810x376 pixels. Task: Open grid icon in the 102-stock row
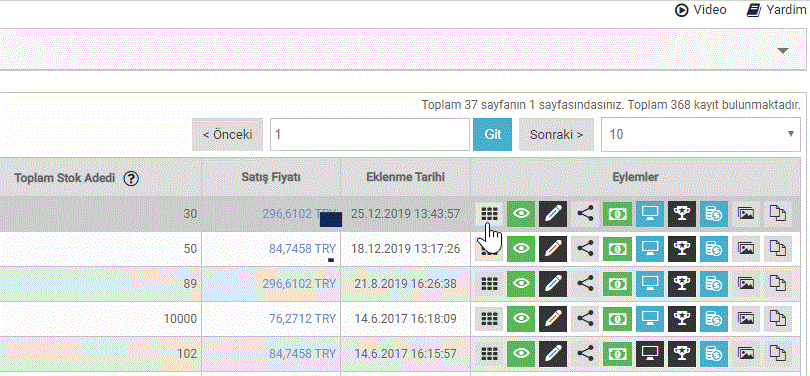[x=489, y=354]
